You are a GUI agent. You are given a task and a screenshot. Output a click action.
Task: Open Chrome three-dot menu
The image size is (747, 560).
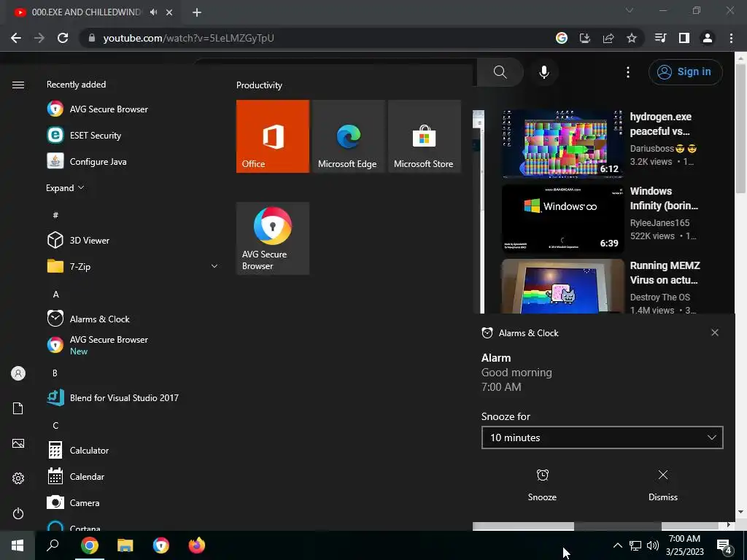[731, 38]
